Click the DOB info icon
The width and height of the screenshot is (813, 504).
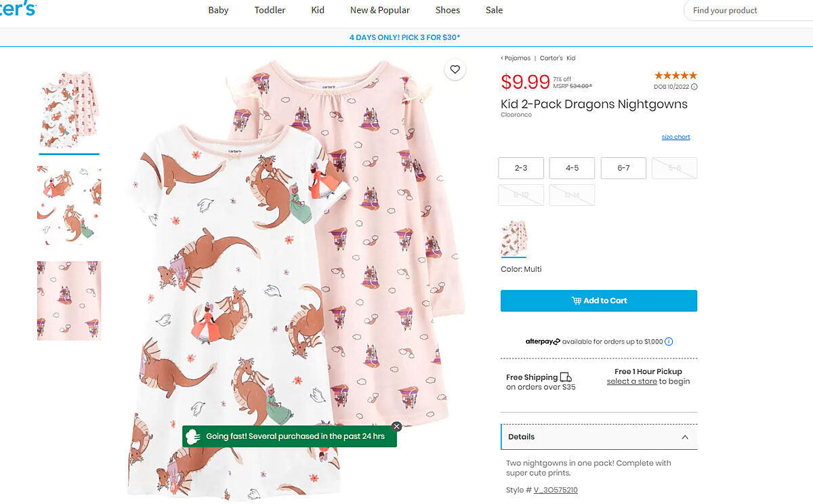coord(694,87)
